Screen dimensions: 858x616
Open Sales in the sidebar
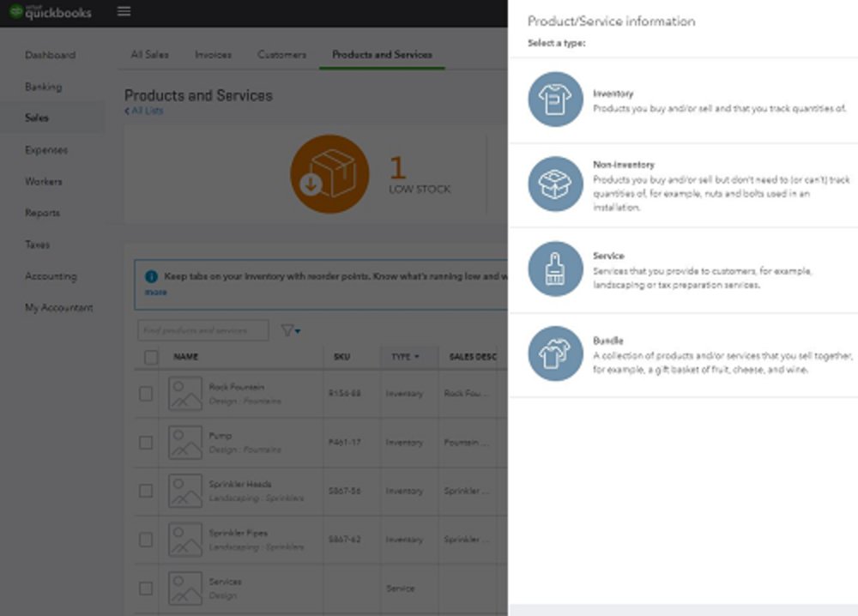point(37,118)
